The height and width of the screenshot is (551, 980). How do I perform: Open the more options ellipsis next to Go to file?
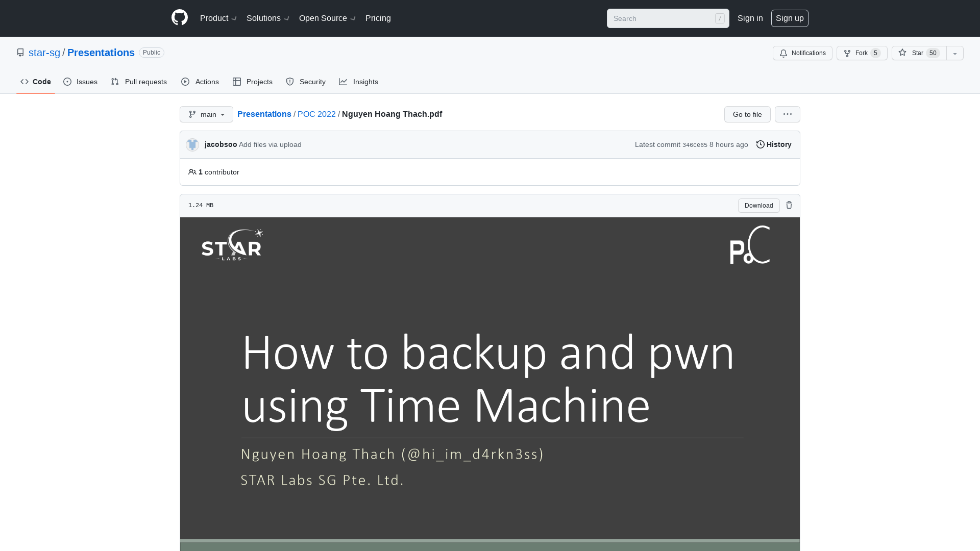click(787, 114)
